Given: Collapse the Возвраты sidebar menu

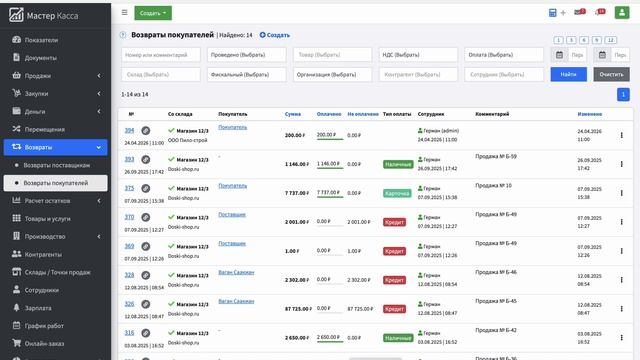Looking at the screenshot, I should (56, 147).
